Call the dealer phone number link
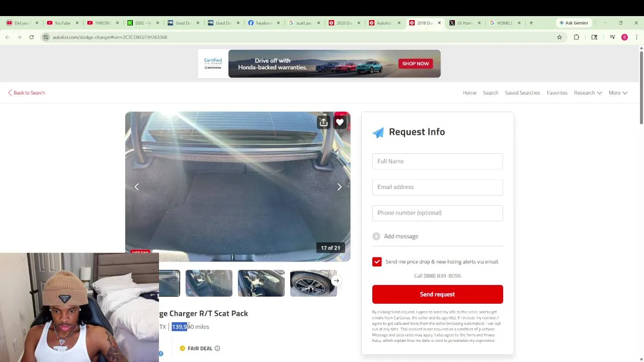The image size is (644, 362). point(437,276)
